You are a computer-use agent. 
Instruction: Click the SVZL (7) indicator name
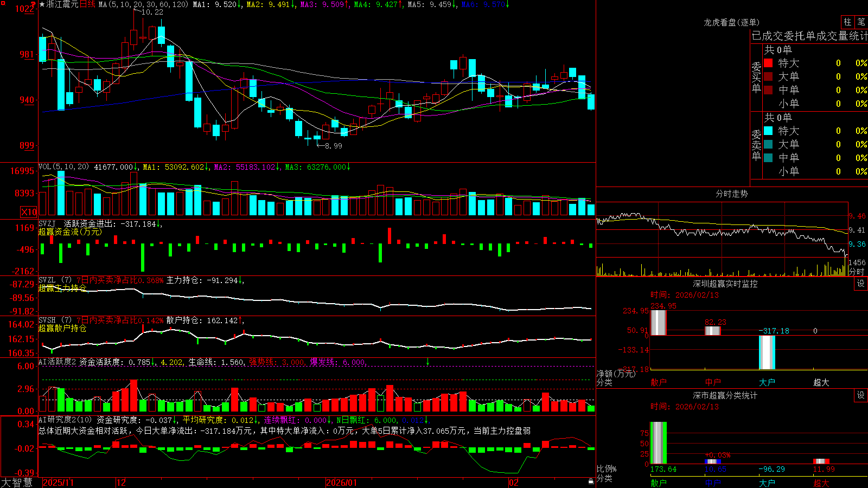tap(55, 280)
